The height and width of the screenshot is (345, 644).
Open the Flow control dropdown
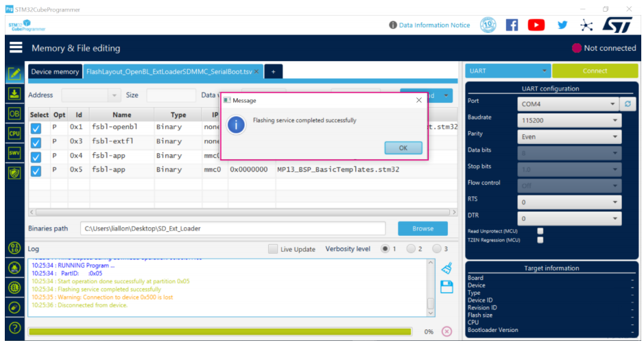click(569, 186)
